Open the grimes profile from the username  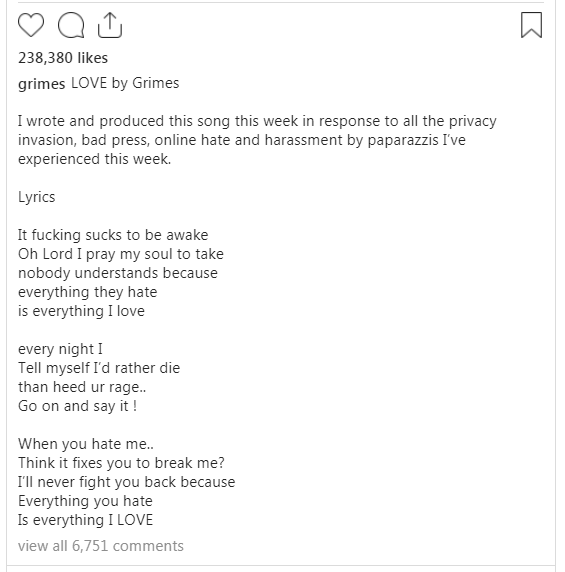[x=42, y=84]
